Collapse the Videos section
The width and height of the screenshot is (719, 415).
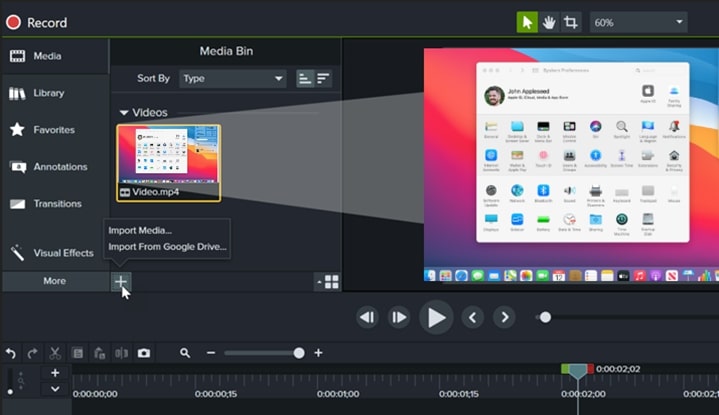(123, 112)
